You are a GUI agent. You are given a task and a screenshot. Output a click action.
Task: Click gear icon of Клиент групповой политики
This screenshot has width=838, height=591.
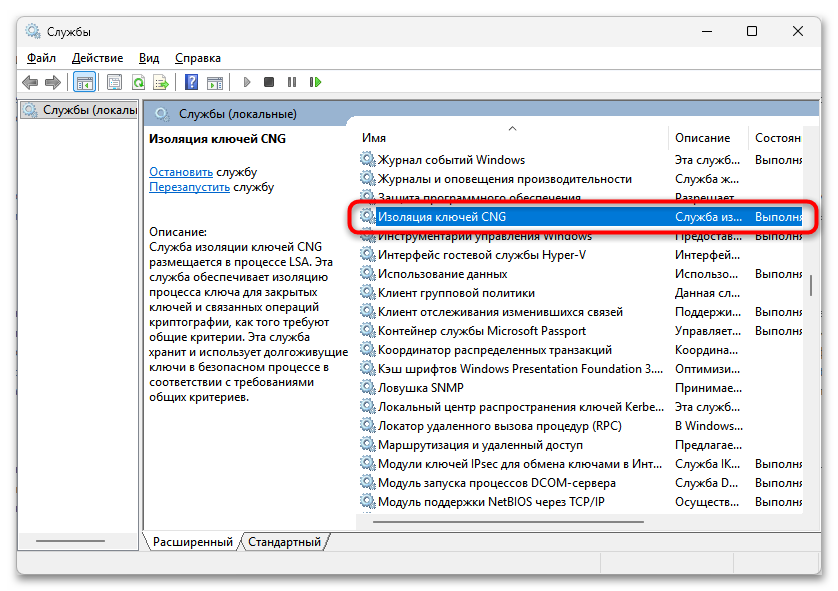click(367, 292)
